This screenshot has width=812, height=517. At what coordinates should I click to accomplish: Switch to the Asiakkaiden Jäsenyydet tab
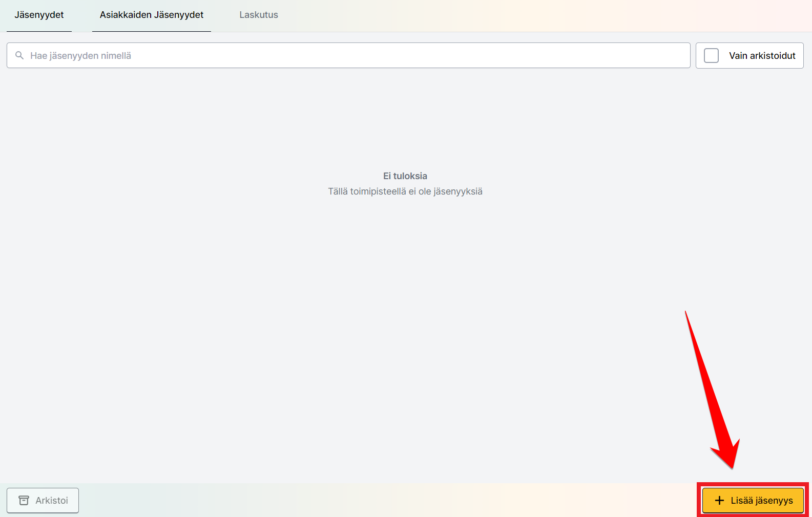(x=152, y=15)
